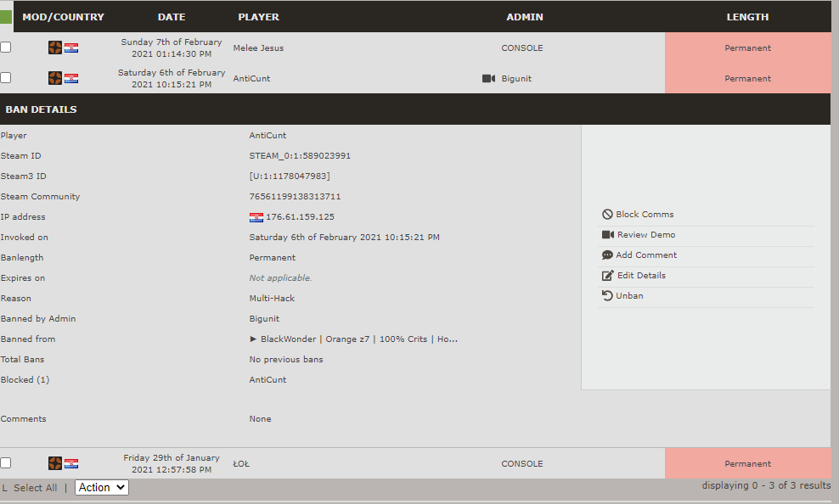Click the DATE column header
The width and height of the screenshot is (839, 504).
[172, 17]
